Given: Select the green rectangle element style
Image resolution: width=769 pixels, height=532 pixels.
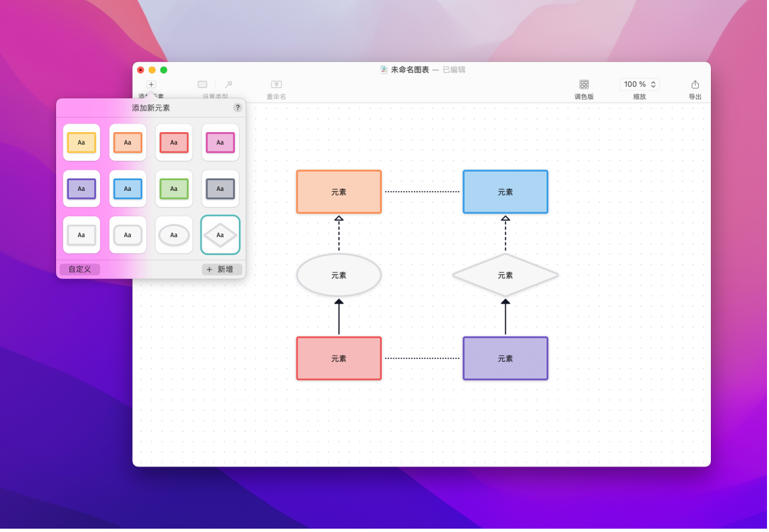Looking at the screenshot, I should [x=174, y=189].
